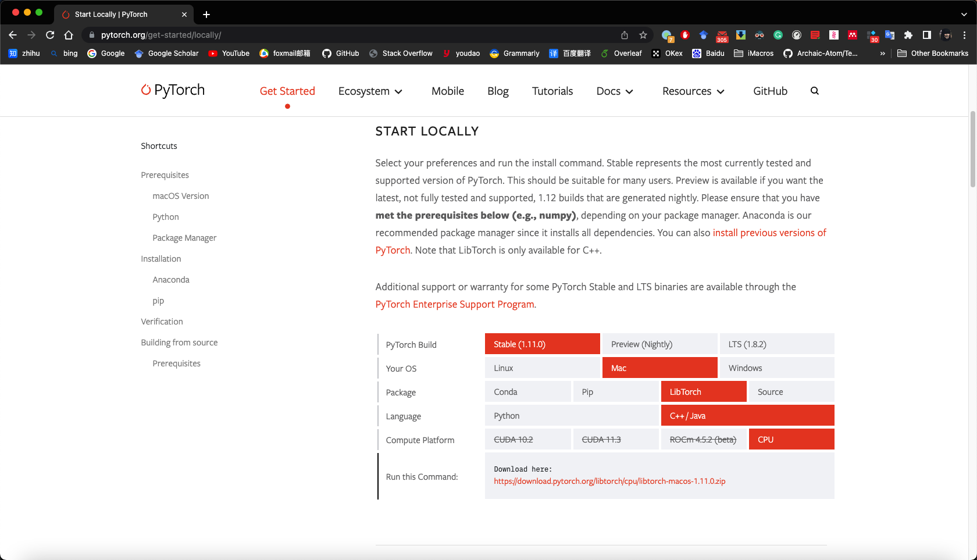Open the site search magnifier icon
Screen dimensions: 977x560
click(814, 91)
